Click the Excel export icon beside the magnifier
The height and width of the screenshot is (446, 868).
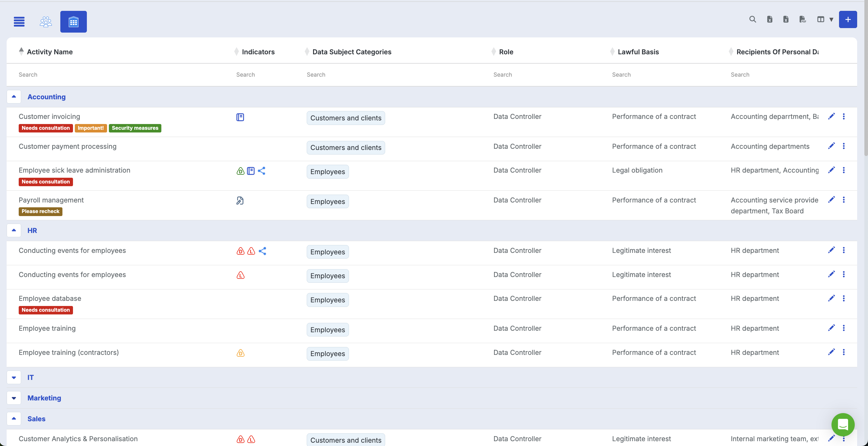[x=770, y=19]
